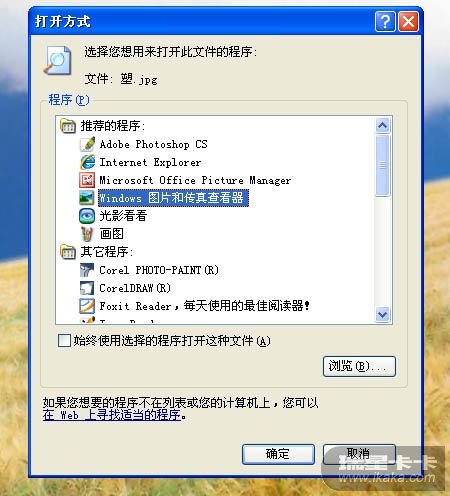This screenshot has height=496, width=450.
Task: Click the program list scrollbar thumb
Action: pyautogui.click(x=382, y=165)
